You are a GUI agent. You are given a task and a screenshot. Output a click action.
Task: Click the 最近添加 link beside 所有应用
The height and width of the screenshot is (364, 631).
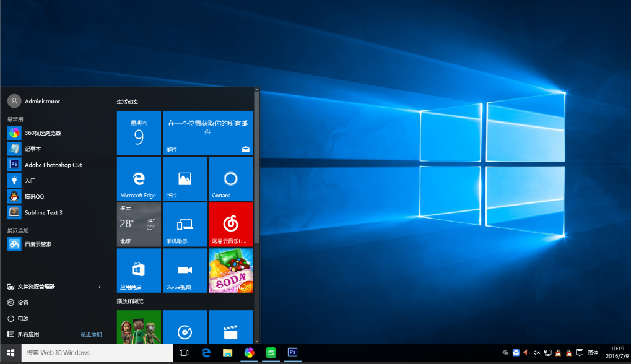click(91, 334)
